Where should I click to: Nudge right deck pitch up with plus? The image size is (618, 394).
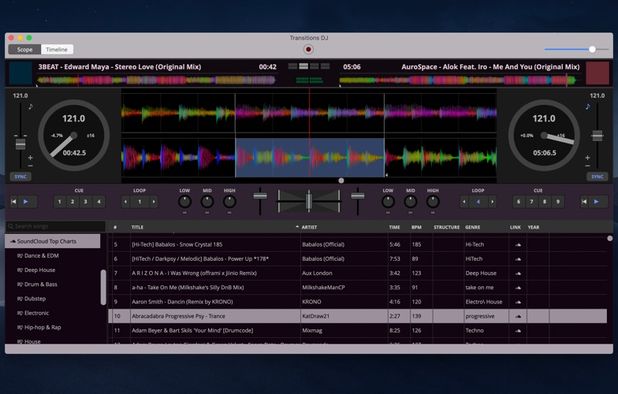(587, 158)
